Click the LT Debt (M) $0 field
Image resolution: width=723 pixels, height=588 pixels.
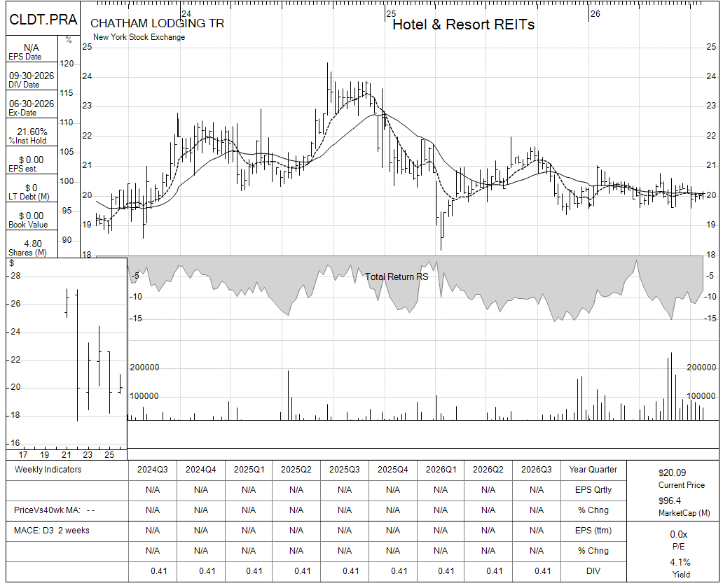pyautogui.click(x=32, y=192)
